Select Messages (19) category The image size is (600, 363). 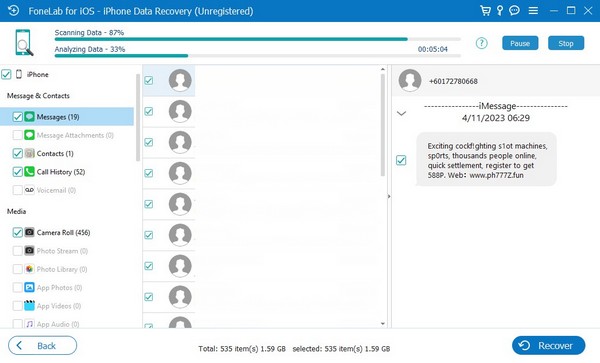(67, 117)
